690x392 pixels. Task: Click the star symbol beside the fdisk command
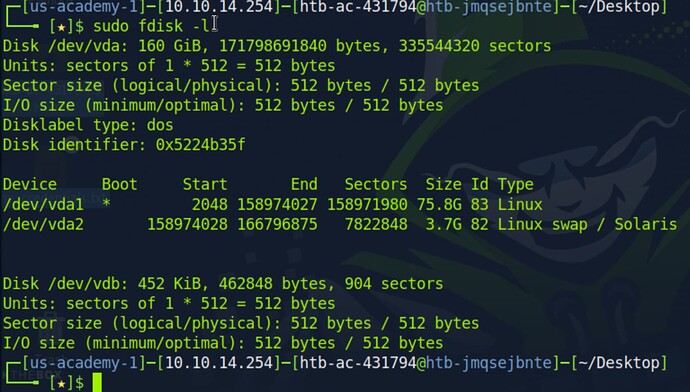pyautogui.click(x=61, y=27)
